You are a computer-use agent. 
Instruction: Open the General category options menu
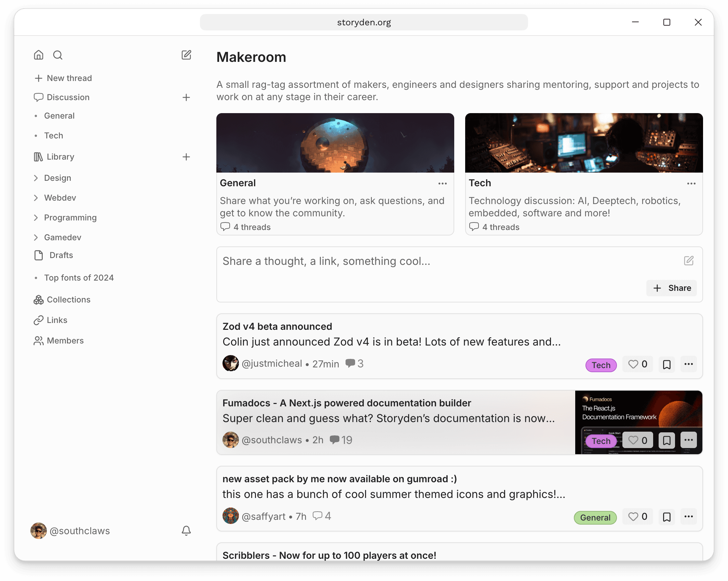tap(443, 184)
